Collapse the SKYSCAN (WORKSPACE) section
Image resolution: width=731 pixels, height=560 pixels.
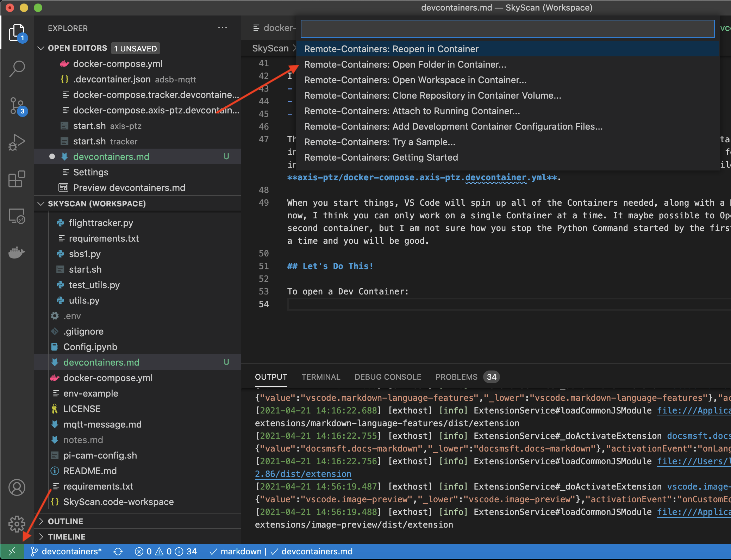41,204
